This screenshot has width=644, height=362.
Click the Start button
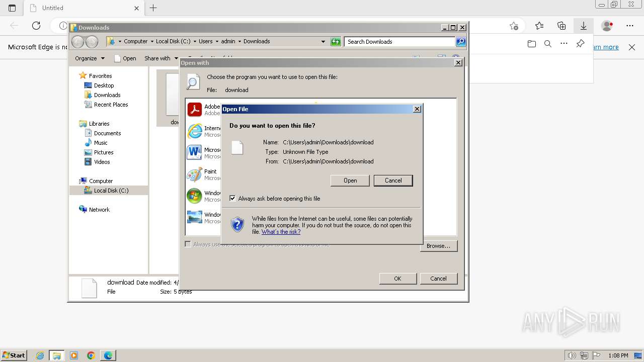(x=14, y=355)
